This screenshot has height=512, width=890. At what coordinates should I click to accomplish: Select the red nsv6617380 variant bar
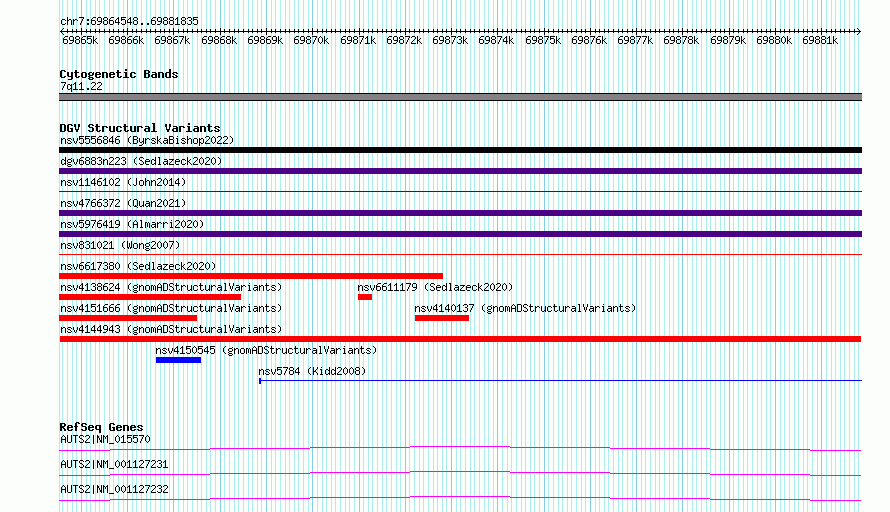(x=251, y=276)
